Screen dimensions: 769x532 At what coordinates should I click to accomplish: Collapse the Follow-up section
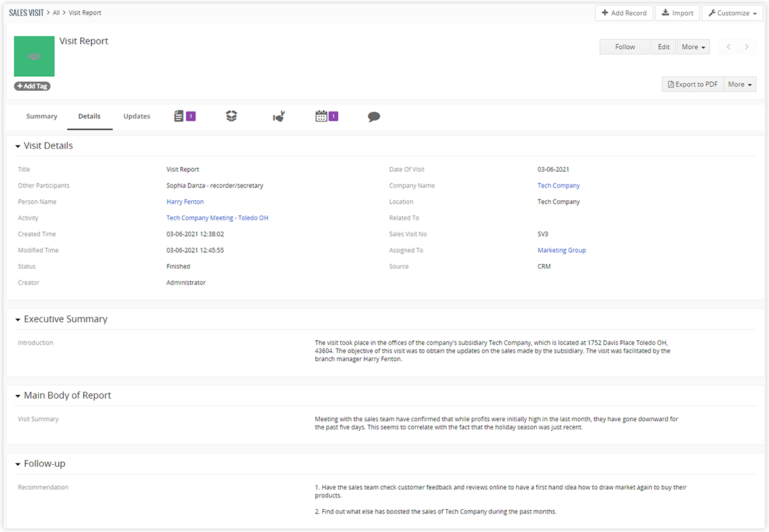coord(17,464)
